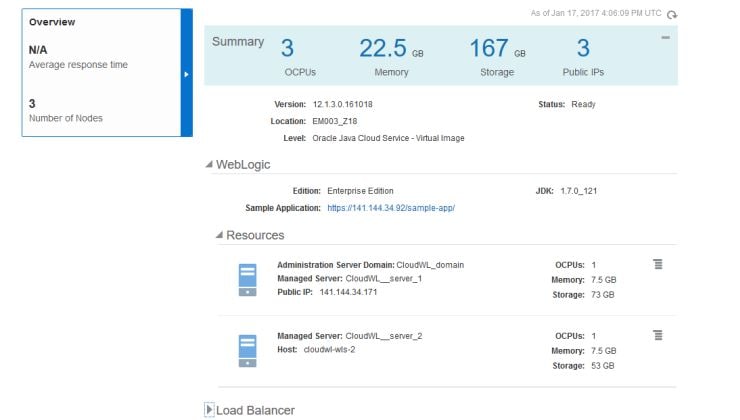Open the menu icon for CloudWL__server_2
Viewport: 740px width, 420px height.
pos(658,335)
